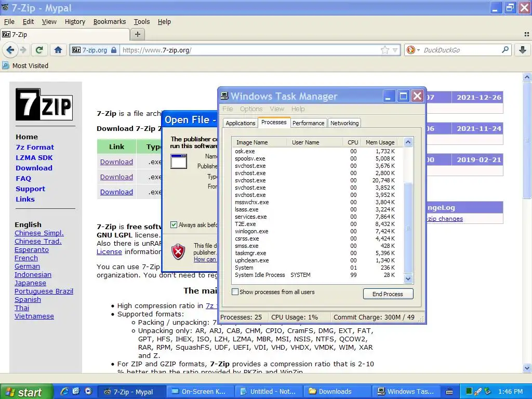Viewport: 532px width, 399px height.
Task: Click the padlock site identity icon
Action: point(114,50)
